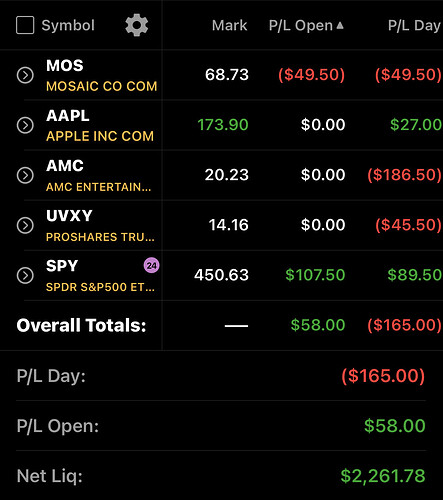Open the column settings gear icon
This screenshot has height=500, width=443.
coord(137,25)
